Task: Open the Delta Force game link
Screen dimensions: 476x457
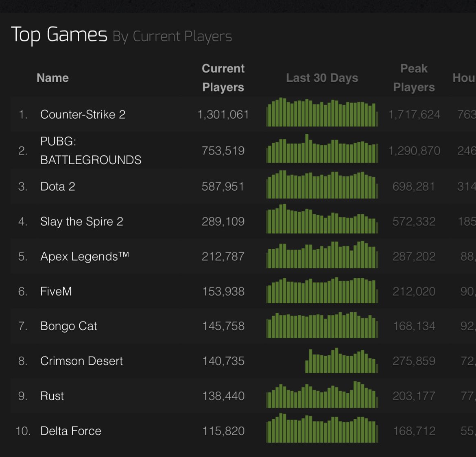Action: point(71,431)
